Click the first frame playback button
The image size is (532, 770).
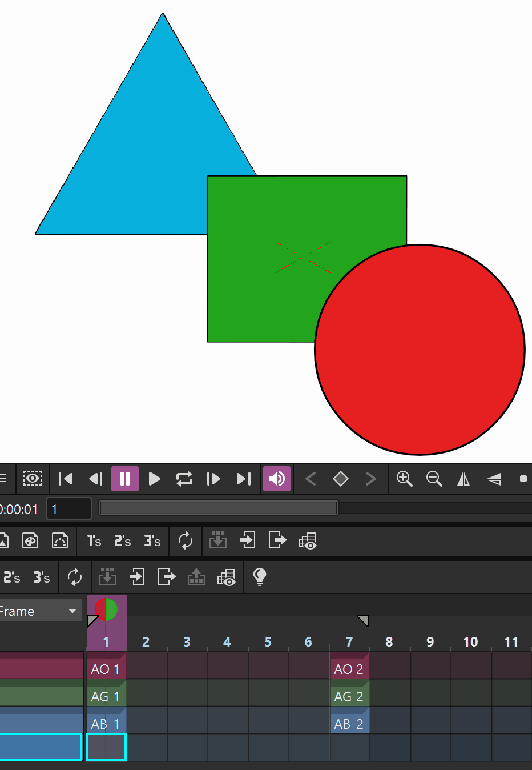[66, 479]
